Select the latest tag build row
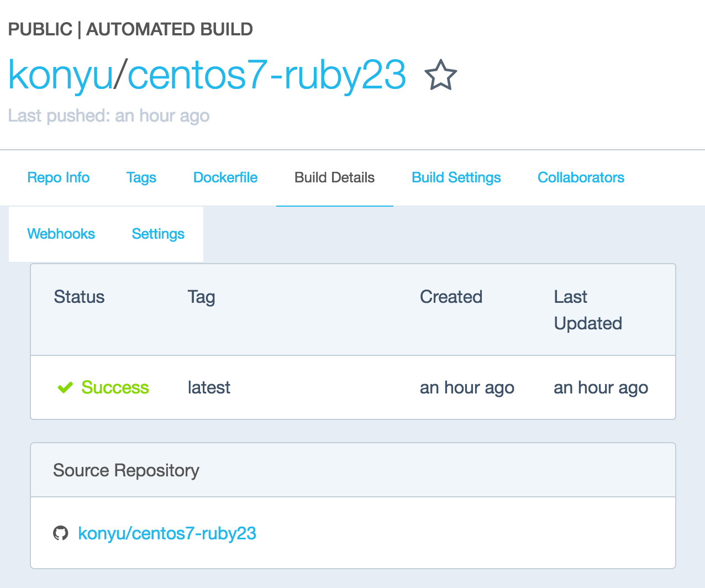705x588 pixels. click(x=209, y=387)
